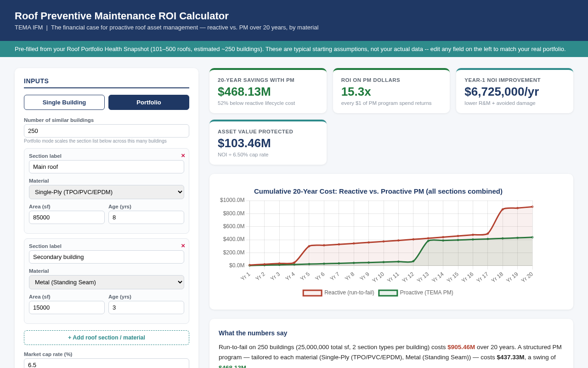Click the Portfolio mode scaling hint text
Viewport: 588px width, 368px height.
tap(95, 141)
